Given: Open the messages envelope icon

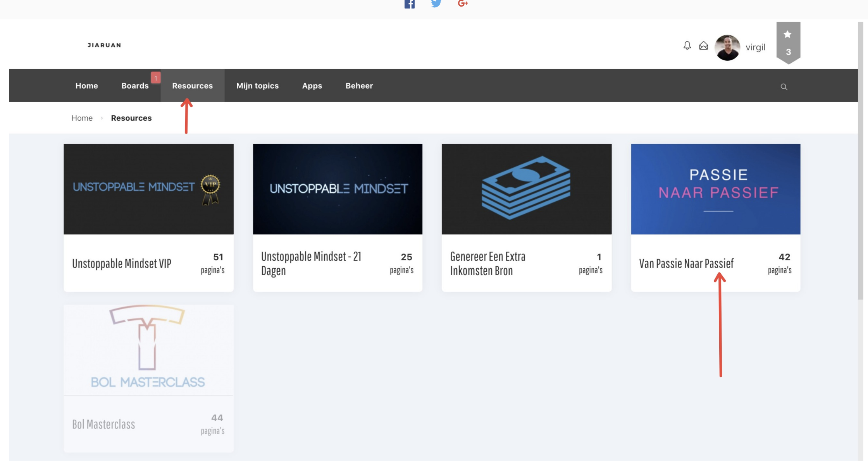Looking at the screenshot, I should coord(703,46).
